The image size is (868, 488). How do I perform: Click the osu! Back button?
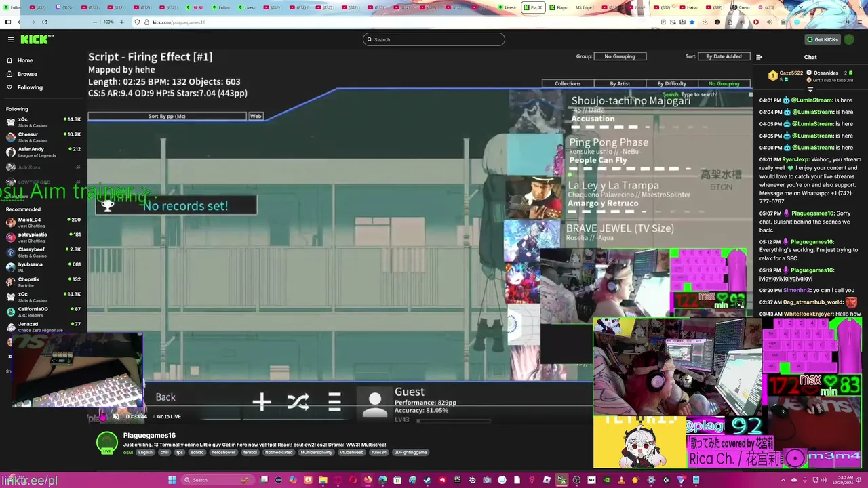pos(165,398)
